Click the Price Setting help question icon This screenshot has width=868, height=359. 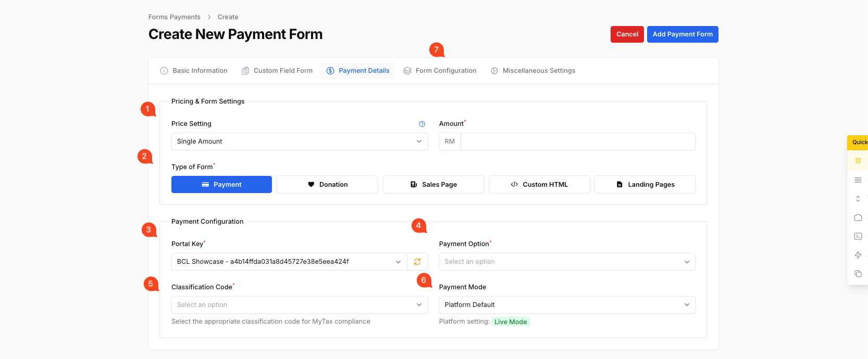[x=422, y=124]
